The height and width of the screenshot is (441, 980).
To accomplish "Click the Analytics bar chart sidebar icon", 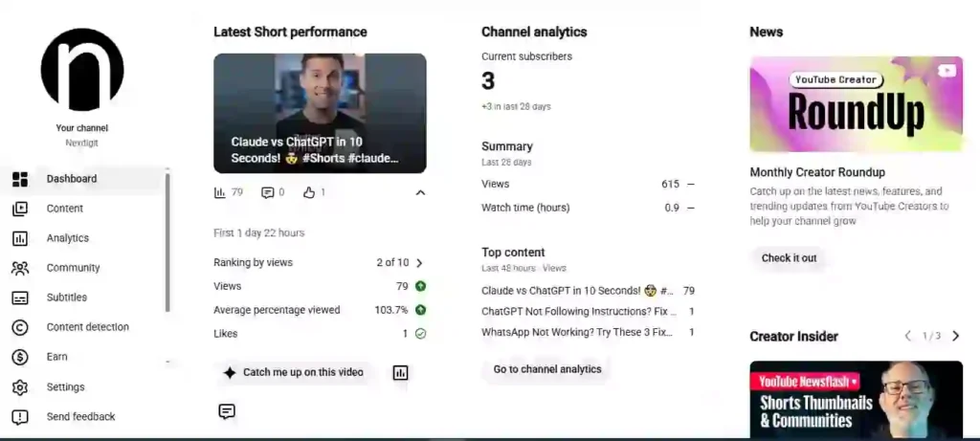I will point(20,238).
